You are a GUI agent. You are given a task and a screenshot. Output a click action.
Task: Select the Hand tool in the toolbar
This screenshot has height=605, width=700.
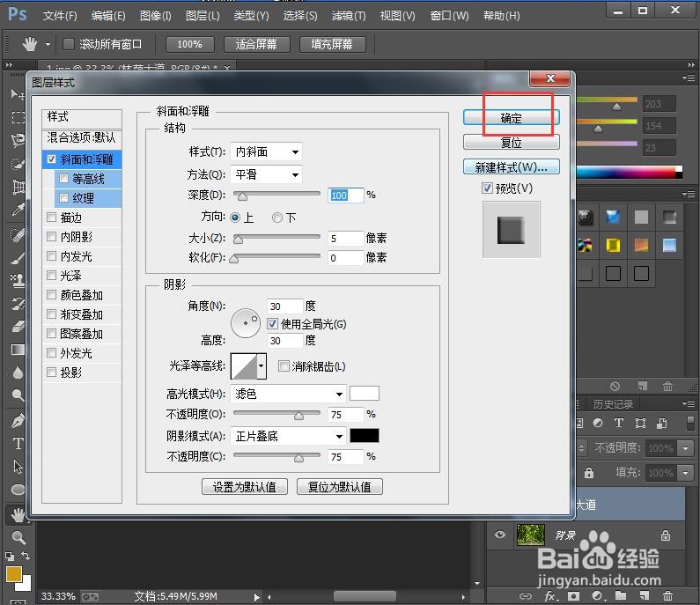pos(18,515)
